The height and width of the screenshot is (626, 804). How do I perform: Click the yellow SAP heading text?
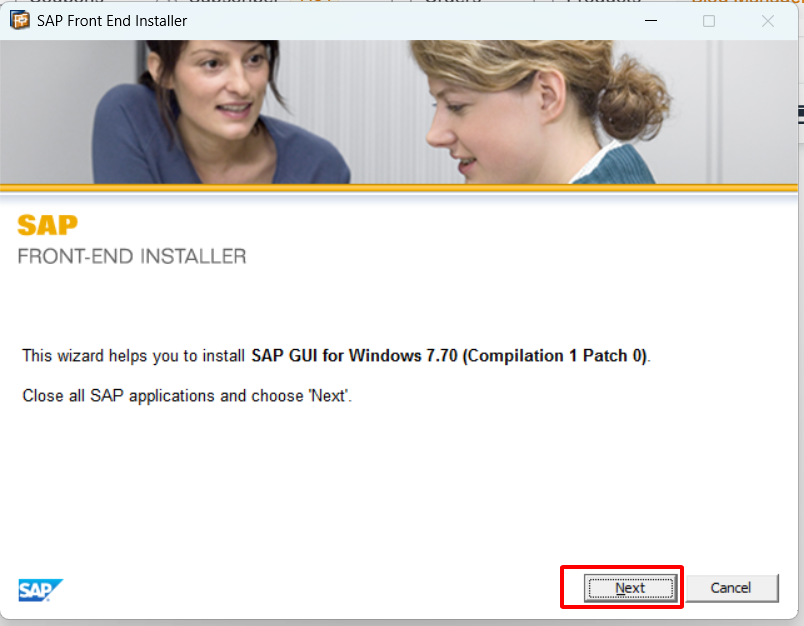(47, 225)
